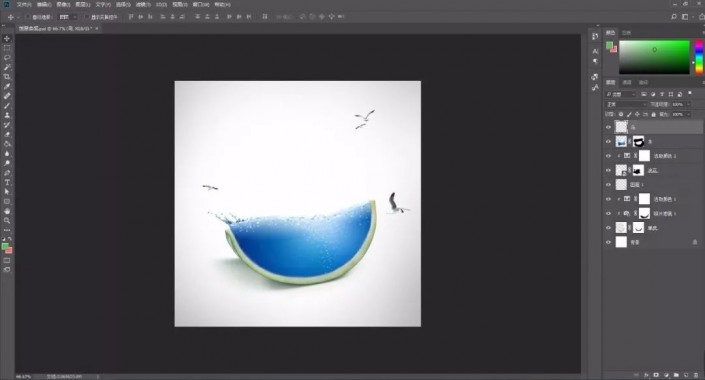Image resolution: width=705 pixels, height=380 pixels.
Task: Switch to the Channels (通道) tab
Action: [x=627, y=82]
